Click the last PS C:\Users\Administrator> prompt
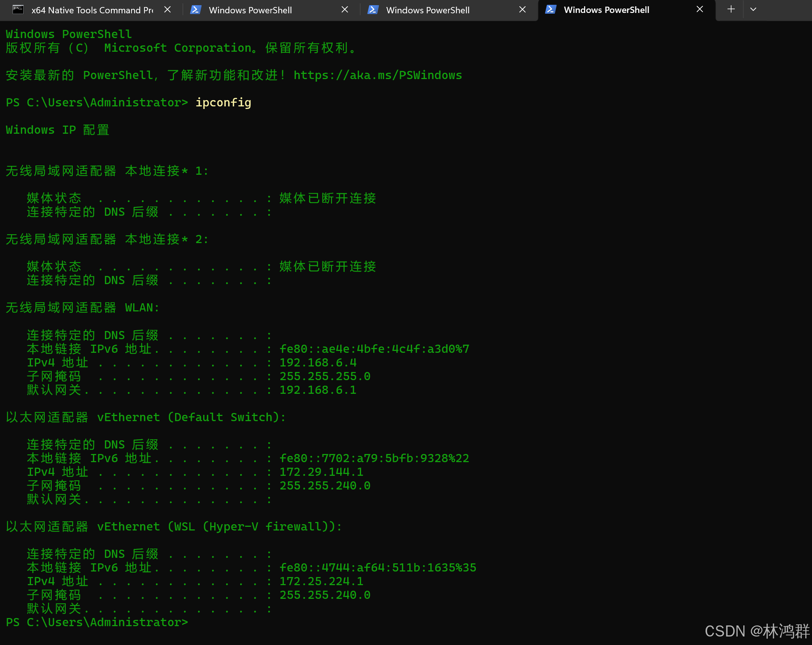The height and width of the screenshot is (645, 812). [x=97, y=622]
